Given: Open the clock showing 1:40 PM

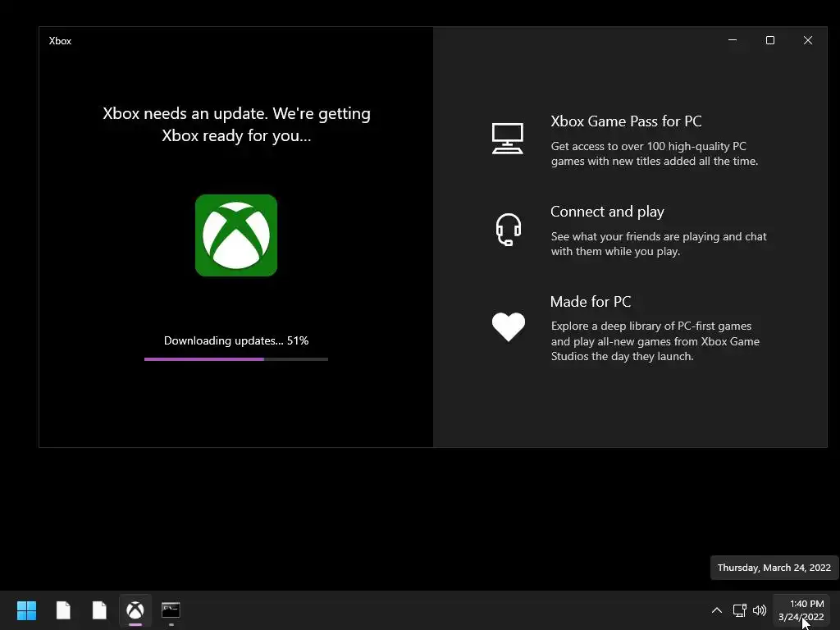Looking at the screenshot, I should coord(801,610).
